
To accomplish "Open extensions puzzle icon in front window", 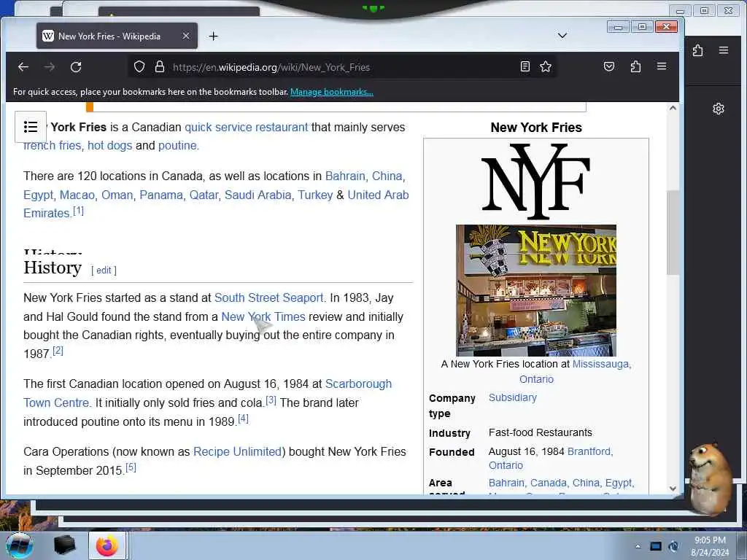I will (x=635, y=66).
